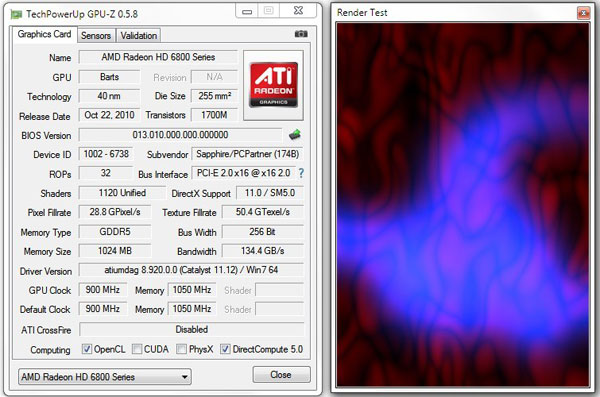Click the GPU-Z title bar app icon

[x=16, y=15]
